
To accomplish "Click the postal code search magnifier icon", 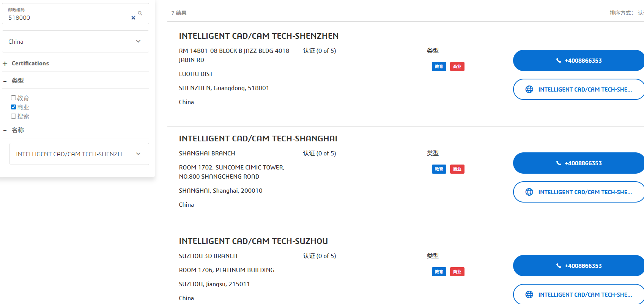I will coord(140,13).
